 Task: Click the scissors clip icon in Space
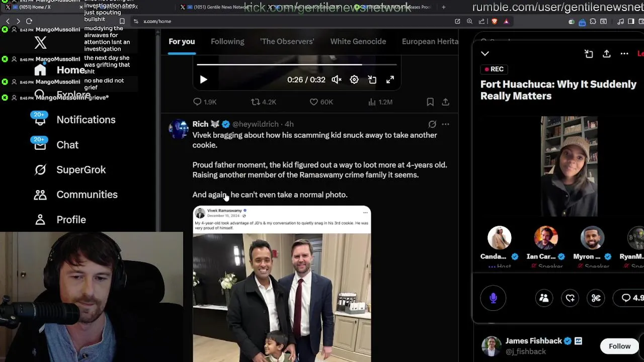pyautogui.click(x=596, y=298)
